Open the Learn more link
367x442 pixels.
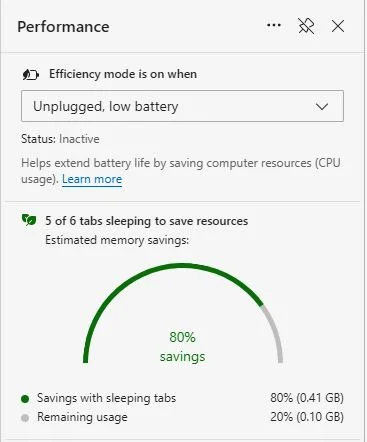92,179
